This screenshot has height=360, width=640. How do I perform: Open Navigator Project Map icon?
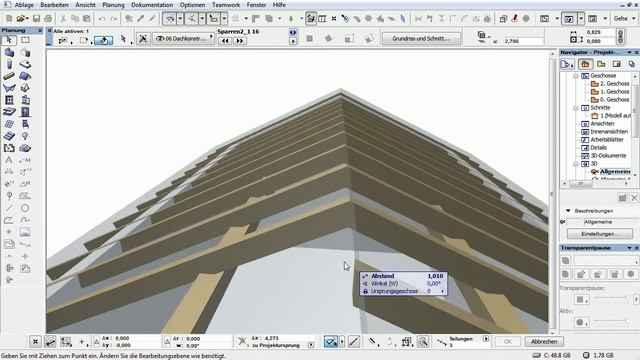(585, 64)
